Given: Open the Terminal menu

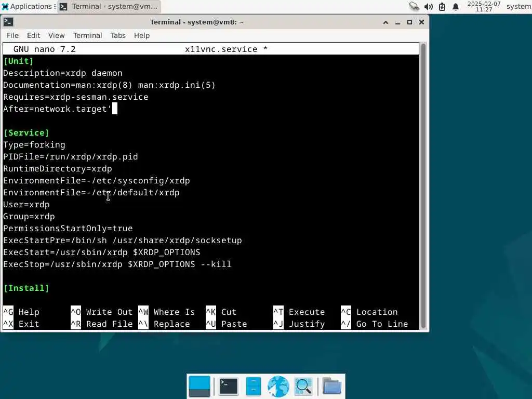Looking at the screenshot, I should pyautogui.click(x=87, y=35).
